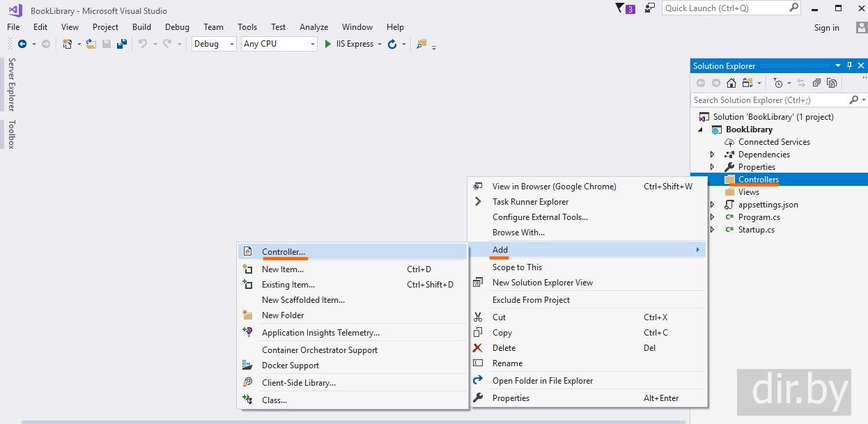Image resolution: width=868 pixels, height=424 pixels.
Task: Open the Build menu
Action: click(141, 27)
